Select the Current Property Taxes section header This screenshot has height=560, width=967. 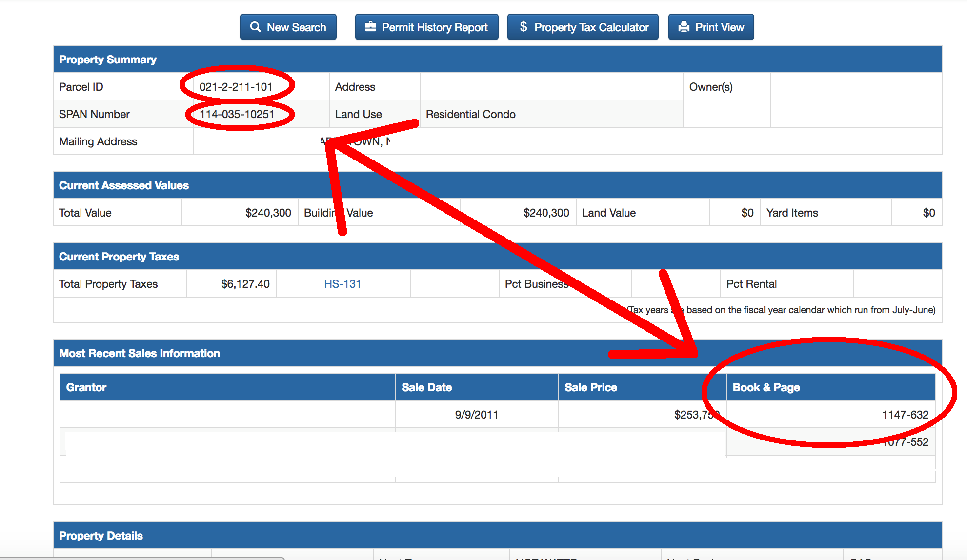point(119,256)
